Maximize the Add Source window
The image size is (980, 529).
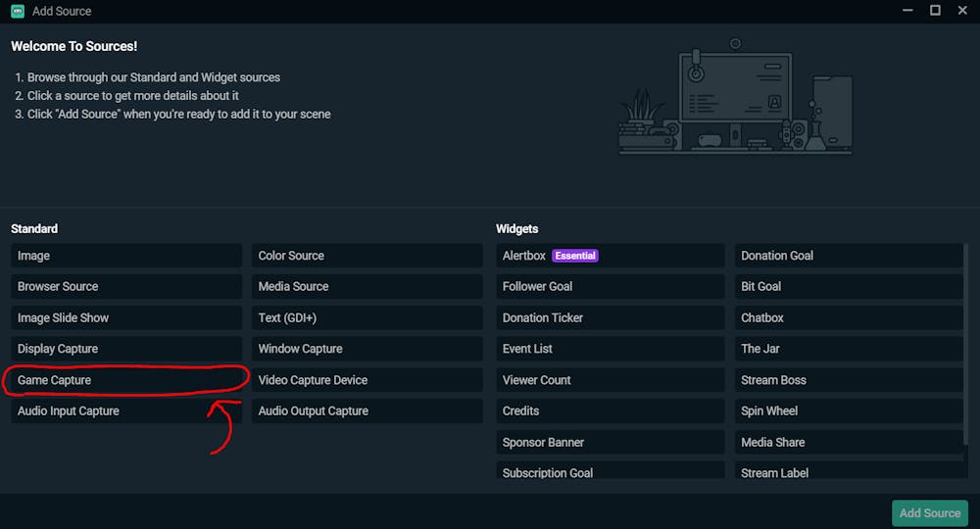935,11
